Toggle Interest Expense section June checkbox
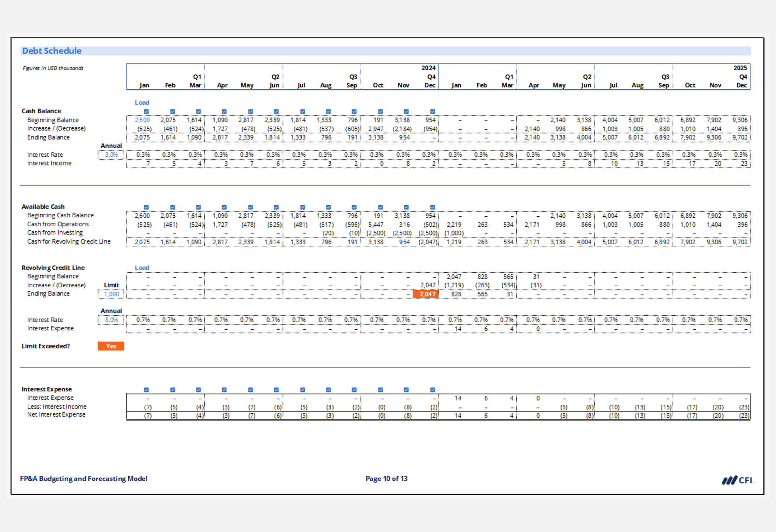Image resolution: width=776 pixels, height=532 pixels. (276, 390)
